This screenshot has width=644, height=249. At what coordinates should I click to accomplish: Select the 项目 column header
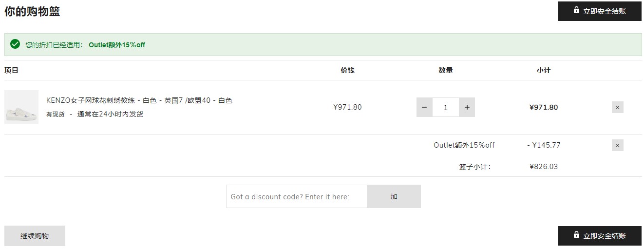point(12,70)
